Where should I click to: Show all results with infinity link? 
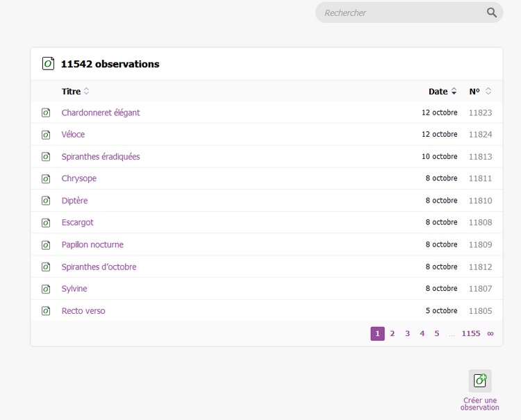(490, 334)
